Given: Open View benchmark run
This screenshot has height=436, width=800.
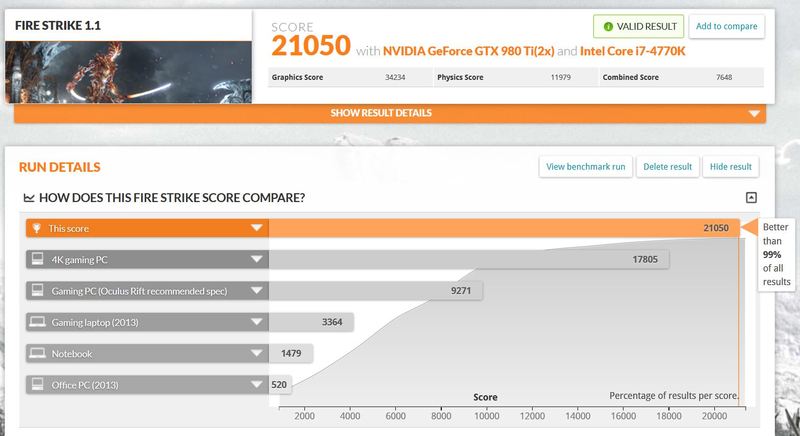Looking at the screenshot, I should coord(586,167).
